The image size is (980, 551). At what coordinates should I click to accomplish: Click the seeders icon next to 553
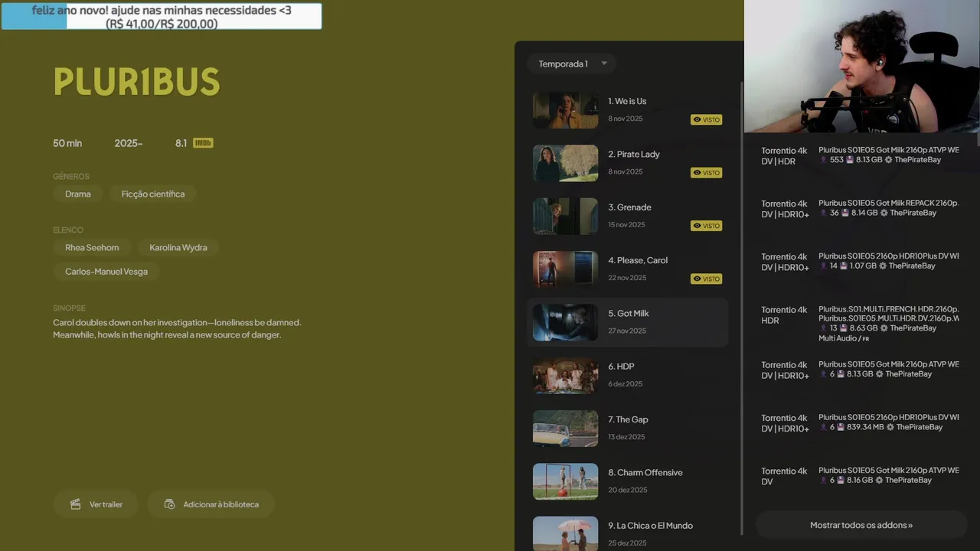(x=823, y=160)
